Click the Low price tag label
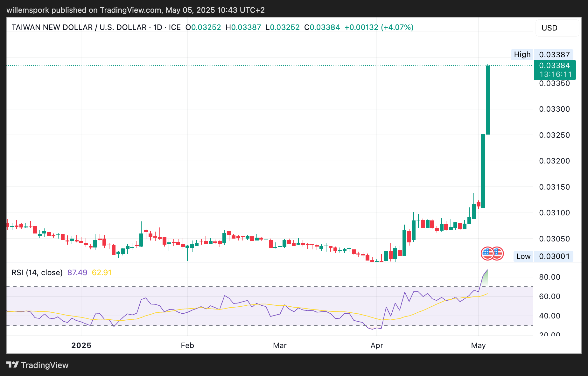 tap(523, 256)
